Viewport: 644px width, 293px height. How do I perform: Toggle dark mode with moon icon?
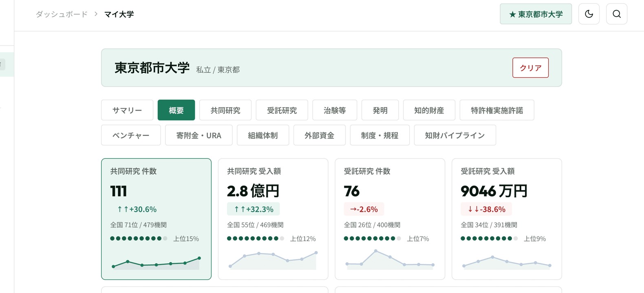click(589, 14)
